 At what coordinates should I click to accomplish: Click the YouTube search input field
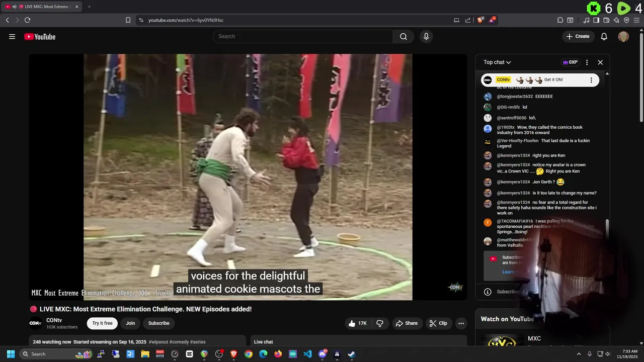coord(303,36)
